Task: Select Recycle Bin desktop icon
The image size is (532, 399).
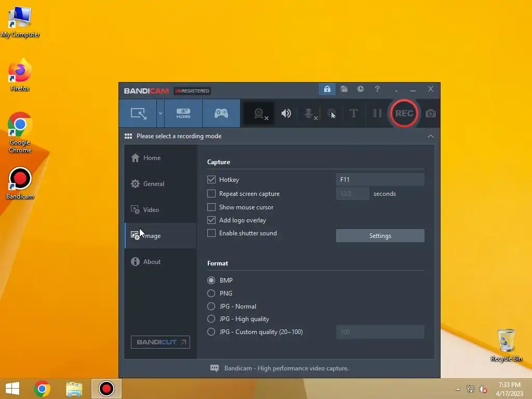Action: pos(506,345)
